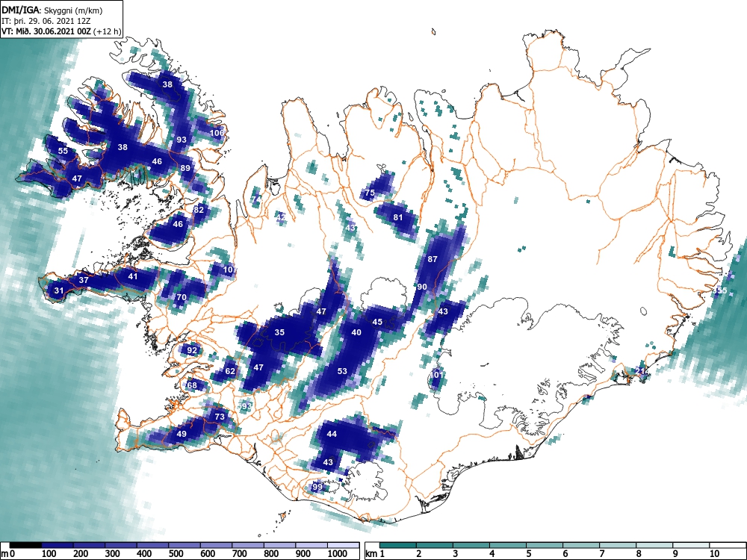
Task: Click the visibility value 107
Action: coord(229,270)
